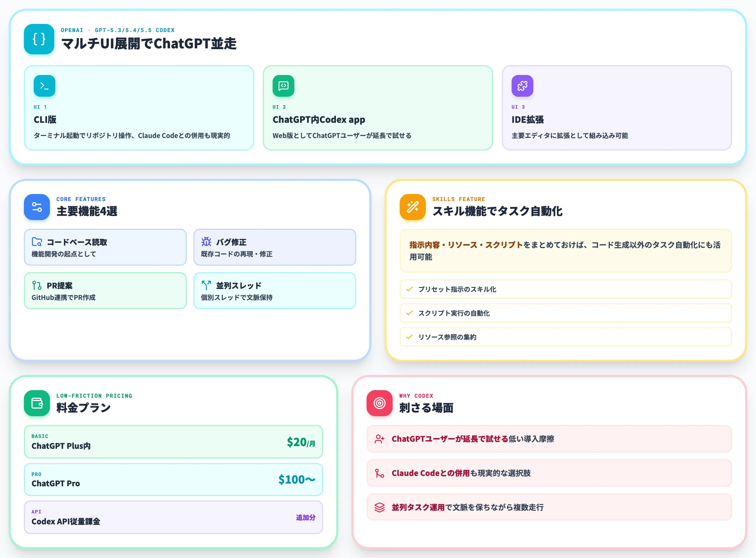756x558 pixels.
Task: Click the WHY CODEX label
Action: [416, 396]
